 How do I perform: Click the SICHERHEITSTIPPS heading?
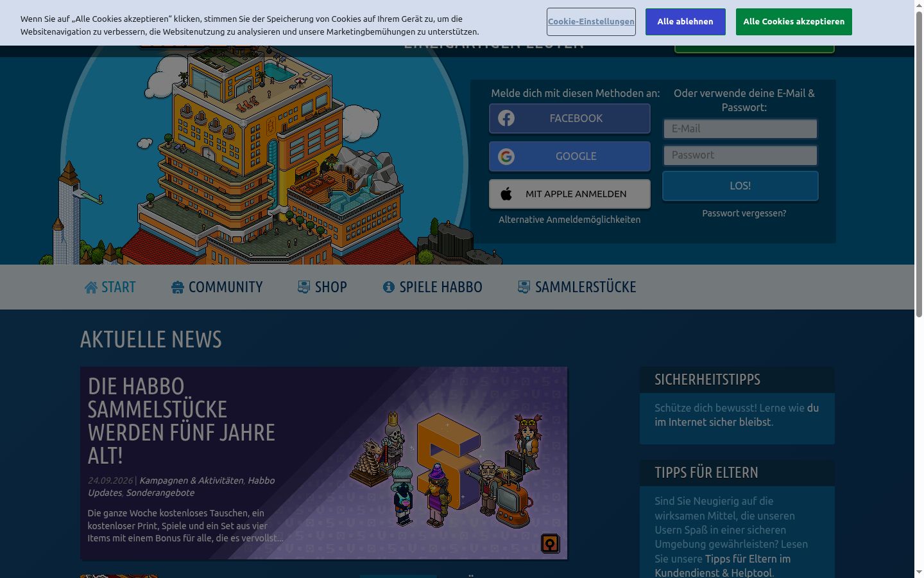[x=707, y=380]
